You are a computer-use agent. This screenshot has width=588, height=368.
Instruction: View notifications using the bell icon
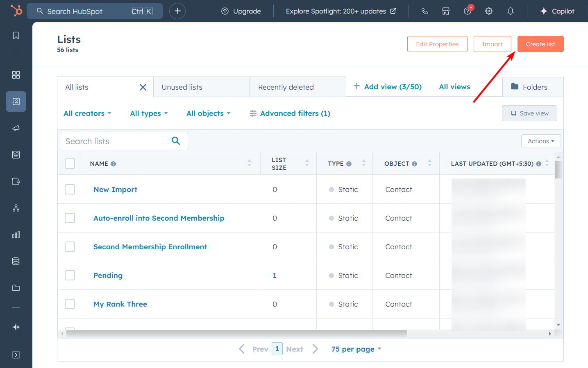[x=510, y=11]
